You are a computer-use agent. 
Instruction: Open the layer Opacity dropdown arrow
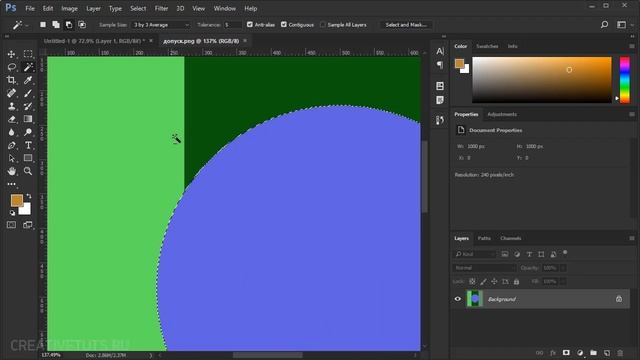562,268
